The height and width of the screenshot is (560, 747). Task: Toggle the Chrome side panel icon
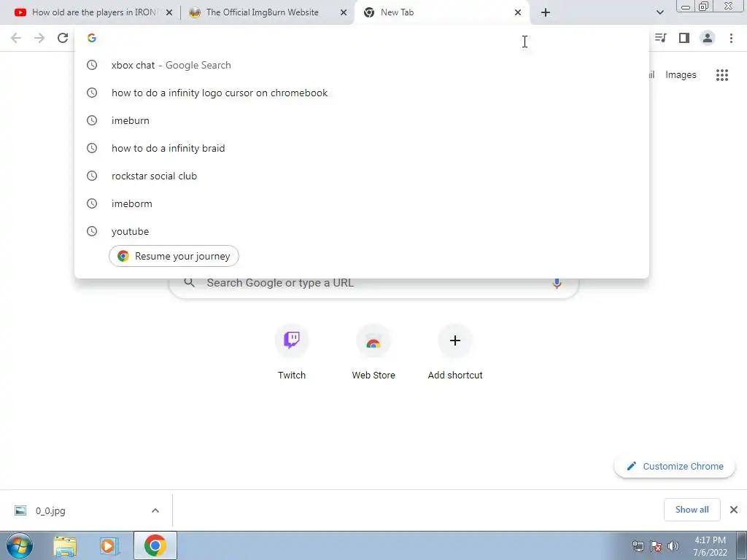tap(684, 38)
